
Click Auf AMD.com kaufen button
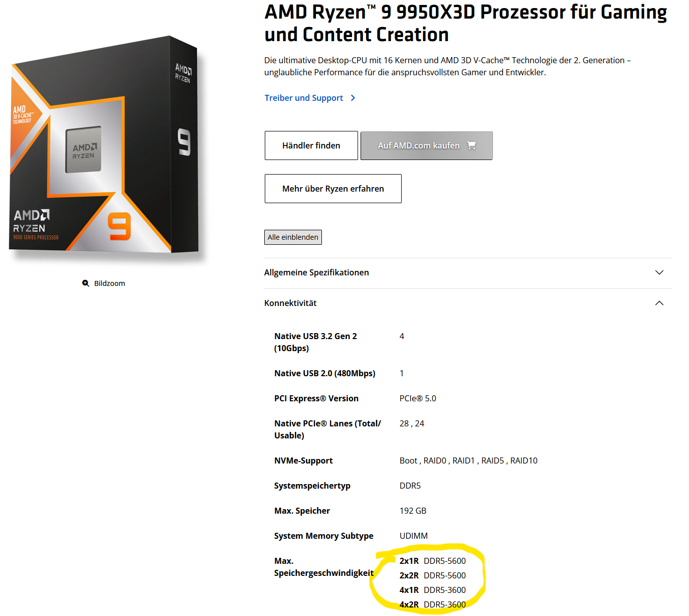[427, 145]
